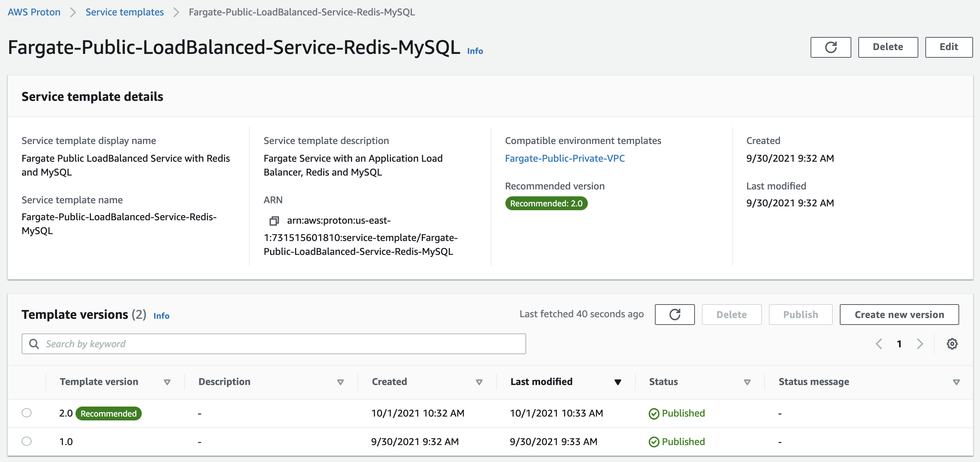Refresh the Template versions list
The height and width of the screenshot is (462, 980).
pyautogui.click(x=675, y=315)
